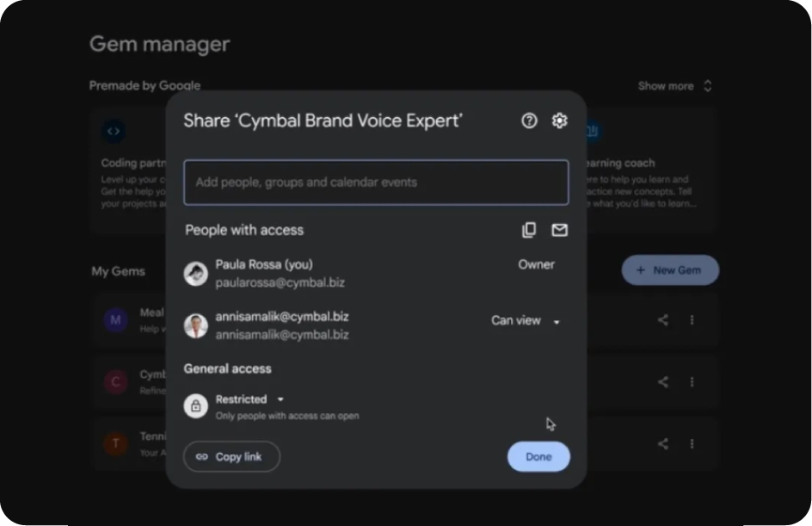Click paularossa@cymbal.biz email text
Viewport: 812px width, 526px height.
[280, 282]
